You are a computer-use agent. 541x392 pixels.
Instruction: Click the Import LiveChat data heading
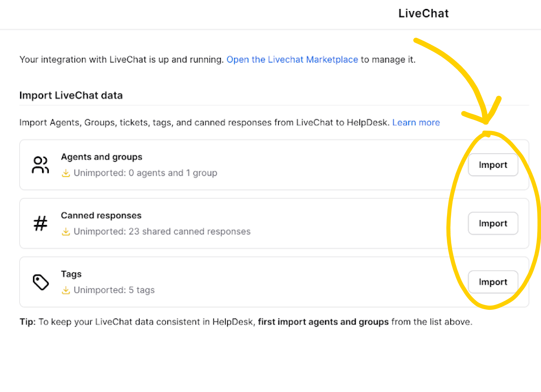[x=71, y=95]
